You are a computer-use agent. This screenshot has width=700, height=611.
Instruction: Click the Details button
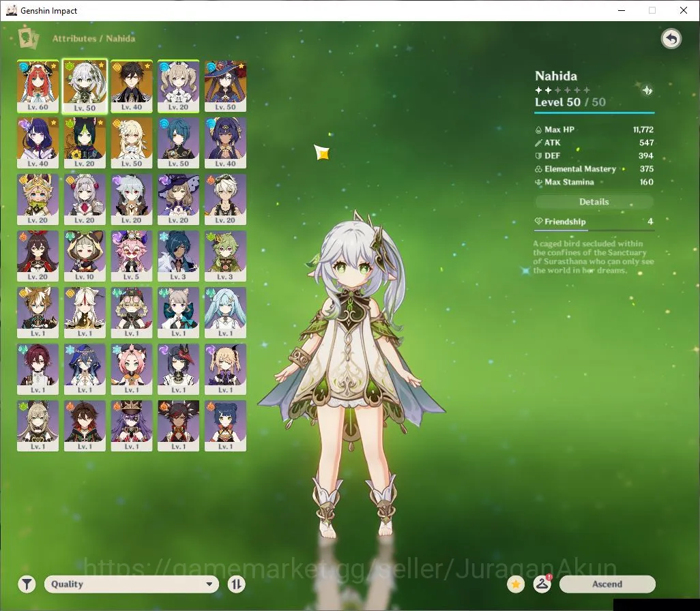pos(594,202)
